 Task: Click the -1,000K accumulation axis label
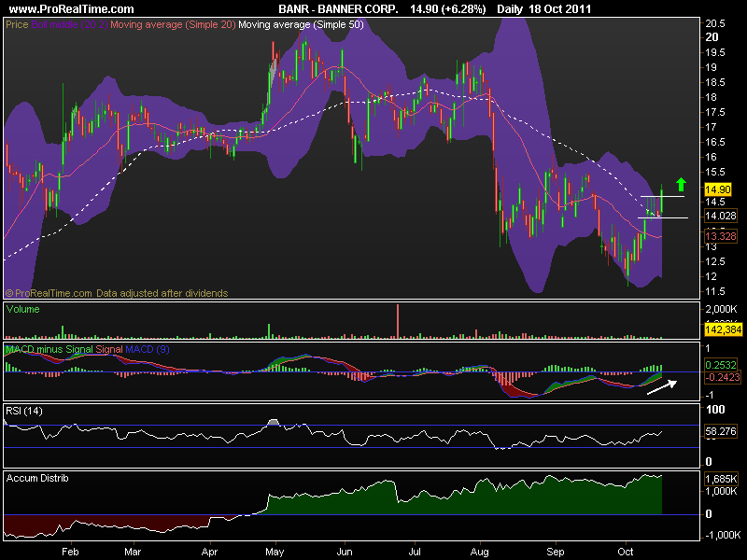[723, 535]
